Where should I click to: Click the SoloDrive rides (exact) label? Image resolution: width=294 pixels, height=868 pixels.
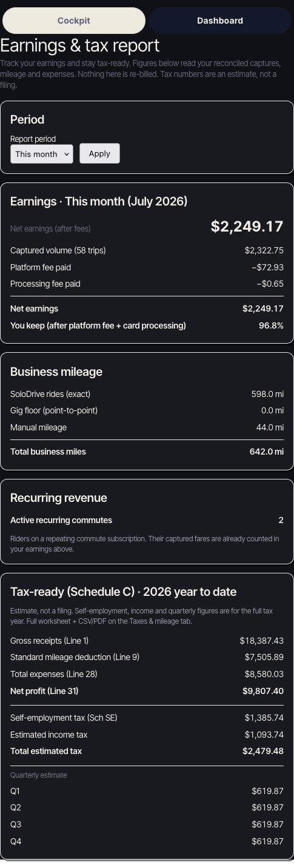[x=50, y=394]
